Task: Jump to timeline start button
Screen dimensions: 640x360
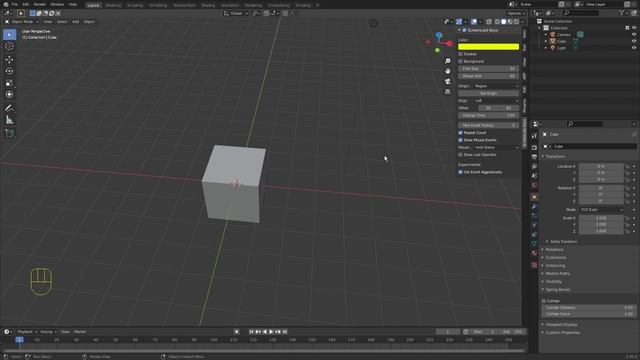Action: point(251,332)
